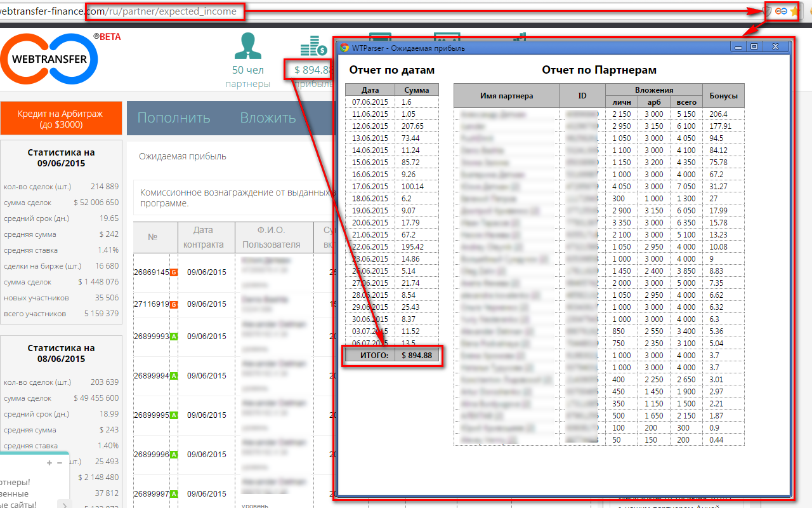Click the orange G badge beside 26869145
The height and width of the screenshot is (508, 812).
174,272
